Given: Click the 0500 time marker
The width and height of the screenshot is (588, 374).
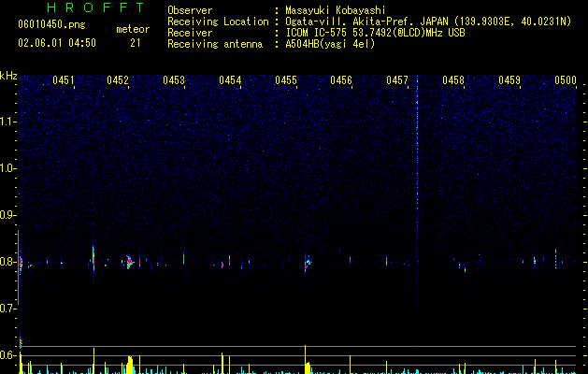Looking at the screenshot, I should (x=566, y=80).
